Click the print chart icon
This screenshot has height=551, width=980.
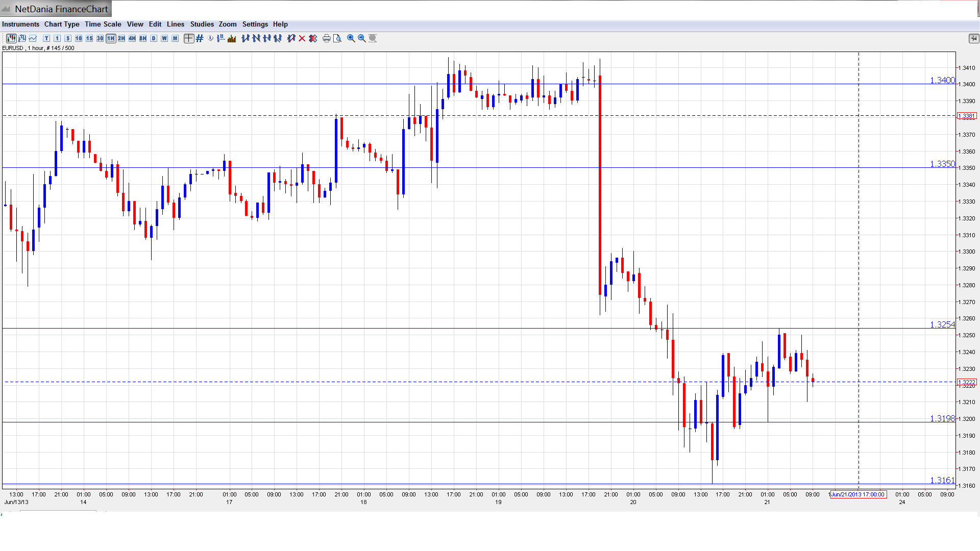pyautogui.click(x=327, y=38)
